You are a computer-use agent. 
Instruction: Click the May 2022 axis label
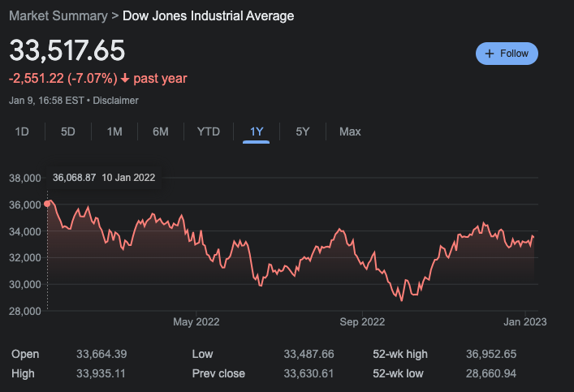coord(196,321)
